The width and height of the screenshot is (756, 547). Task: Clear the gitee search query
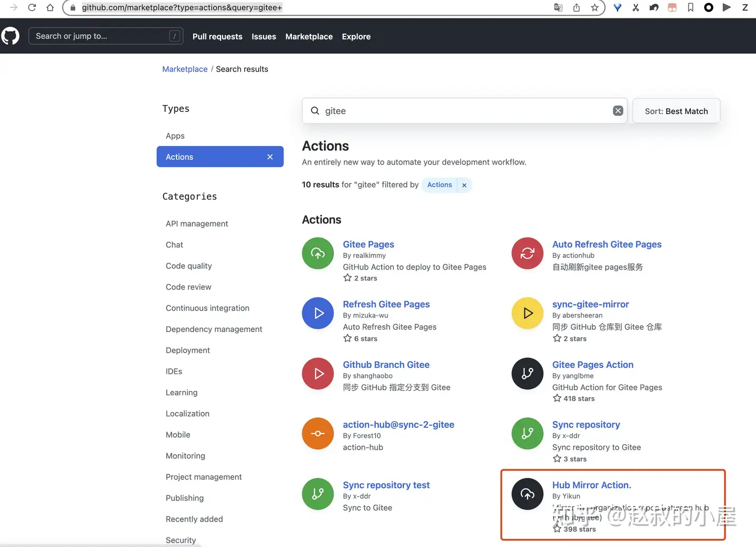click(618, 111)
